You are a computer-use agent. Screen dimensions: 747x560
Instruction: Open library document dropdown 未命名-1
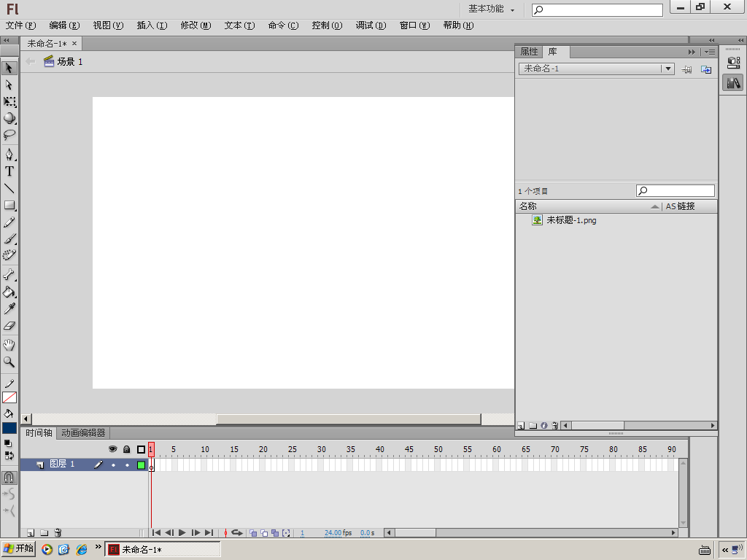pyautogui.click(x=596, y=69)
